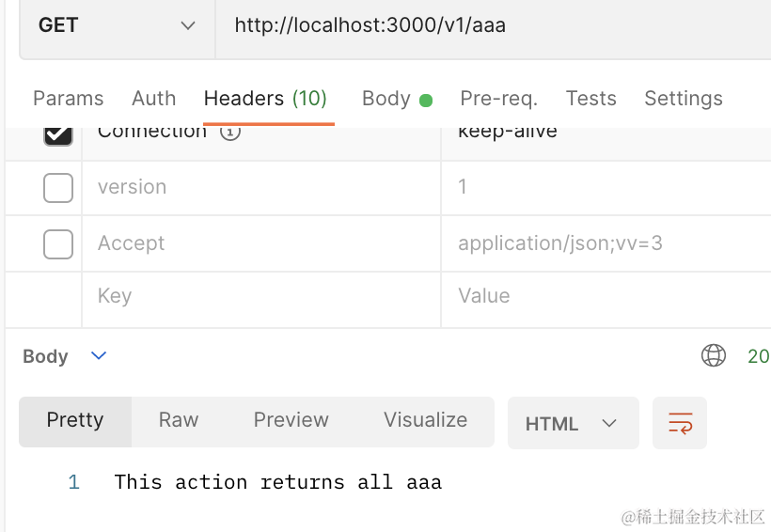Enable the Accept header checkbox
This screenshot has width=771, height=532.
(x=58, y=244)
